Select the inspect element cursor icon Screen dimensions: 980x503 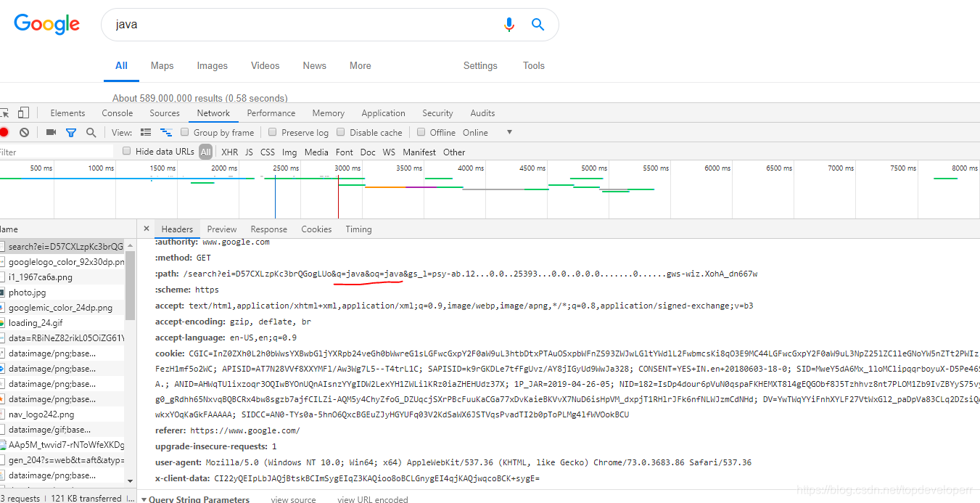(4, 113)
